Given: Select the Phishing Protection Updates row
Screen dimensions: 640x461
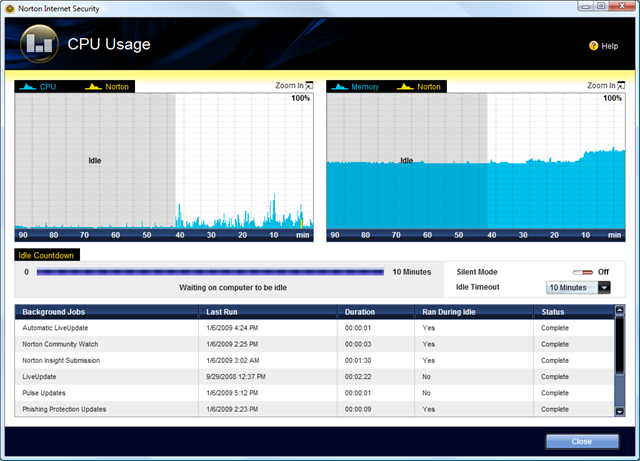Looking at the screenshot, I should [314, 409].
